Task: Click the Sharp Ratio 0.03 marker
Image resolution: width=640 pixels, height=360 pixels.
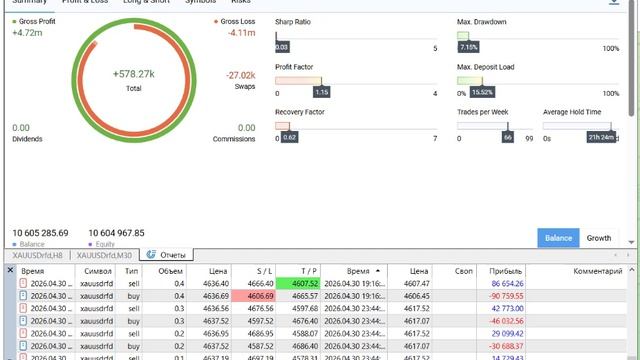Action: click(282, 47)
